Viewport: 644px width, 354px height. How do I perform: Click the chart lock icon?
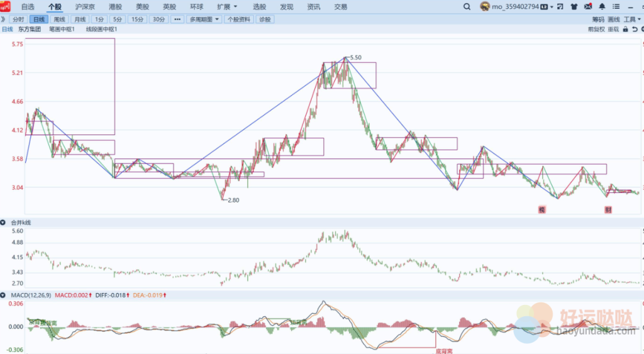pyautogui.click(x=626, y=29)
